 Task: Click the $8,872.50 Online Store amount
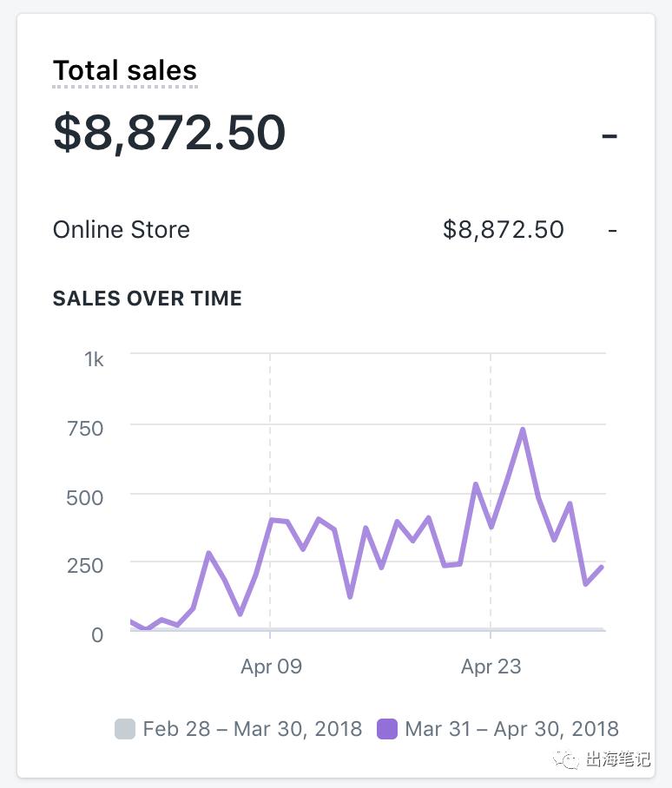[x=504, y=229]
